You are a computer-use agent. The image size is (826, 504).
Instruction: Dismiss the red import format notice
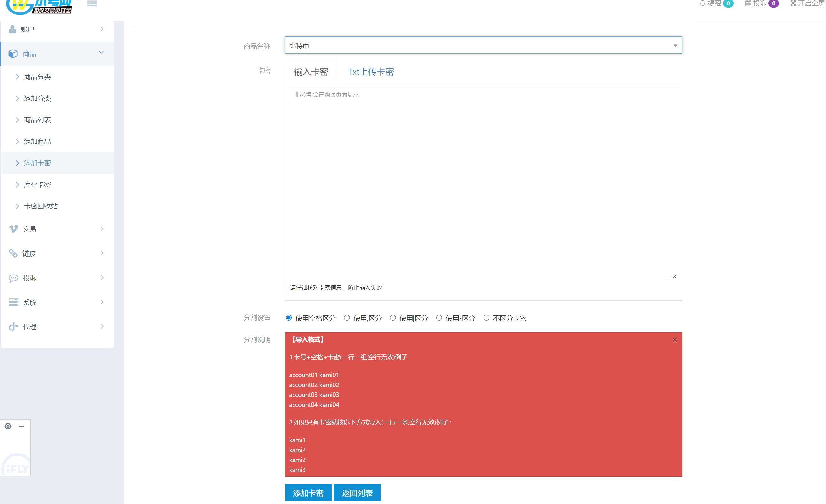pos(674,340)
